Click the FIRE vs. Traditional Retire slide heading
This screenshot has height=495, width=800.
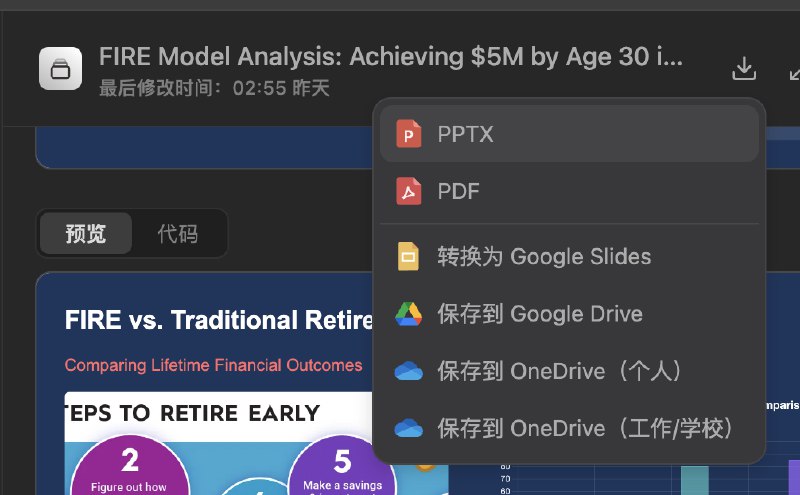point(218,320)
